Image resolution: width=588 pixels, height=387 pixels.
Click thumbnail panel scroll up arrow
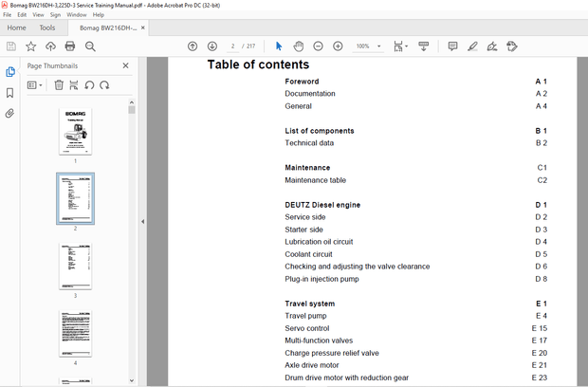(132, 102)
